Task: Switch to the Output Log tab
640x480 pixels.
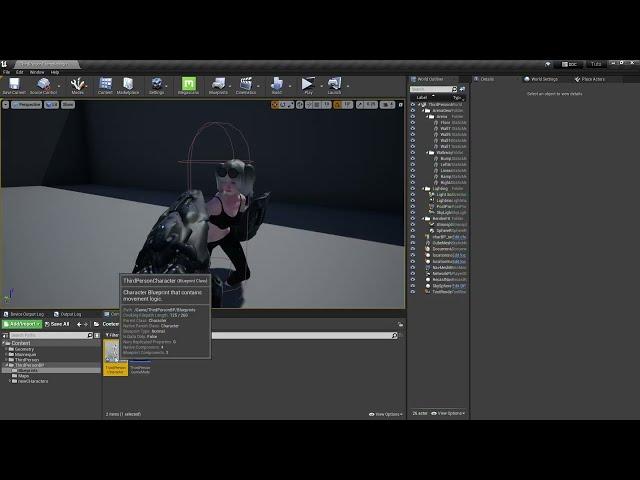Action: (68, 314)
